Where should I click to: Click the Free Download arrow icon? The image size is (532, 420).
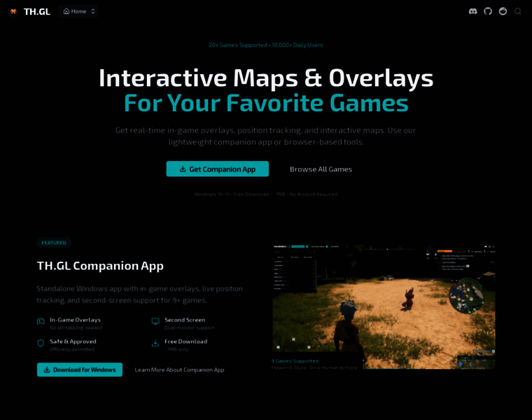coord(155,343)
